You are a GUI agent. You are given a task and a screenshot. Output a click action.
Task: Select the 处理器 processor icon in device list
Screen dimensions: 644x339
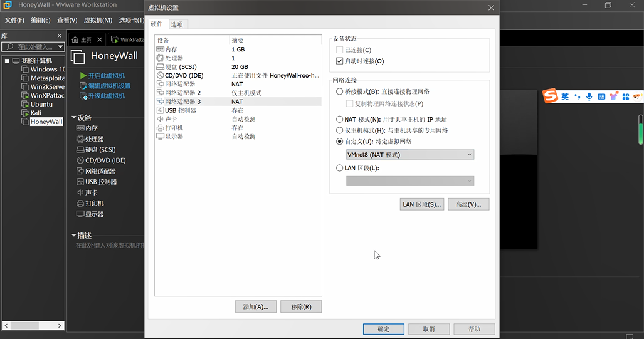click(160, 58)
